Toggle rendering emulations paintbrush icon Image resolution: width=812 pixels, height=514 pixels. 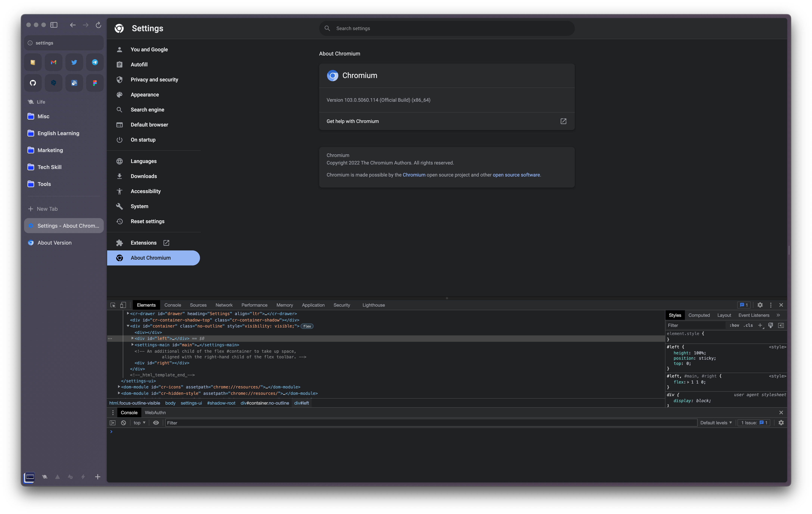[770, 325]
